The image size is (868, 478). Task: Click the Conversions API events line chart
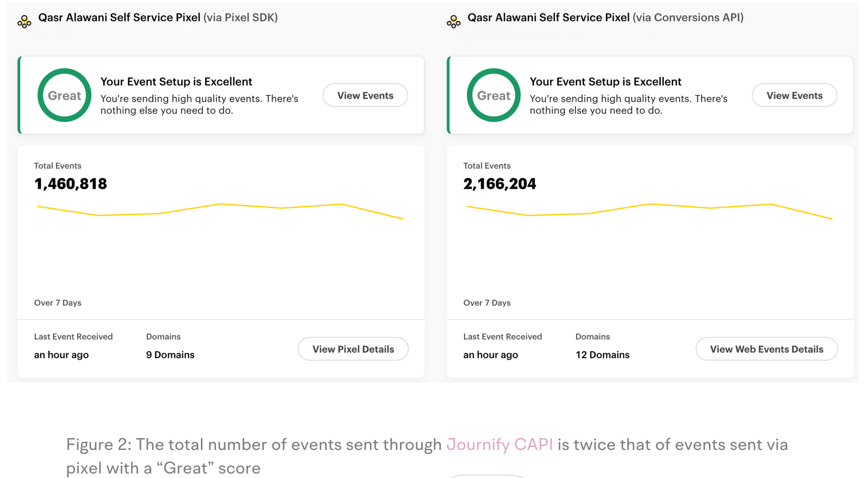click(x=650, y=211)
